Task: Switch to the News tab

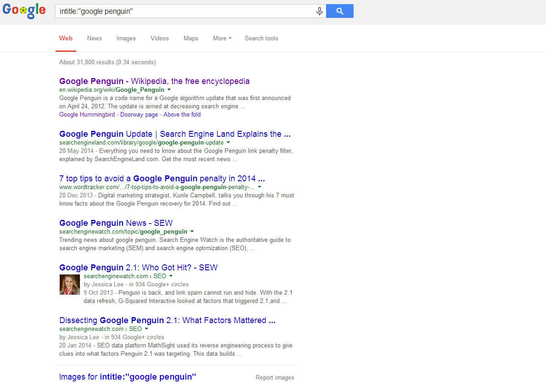Action: [x=94, y=38]
